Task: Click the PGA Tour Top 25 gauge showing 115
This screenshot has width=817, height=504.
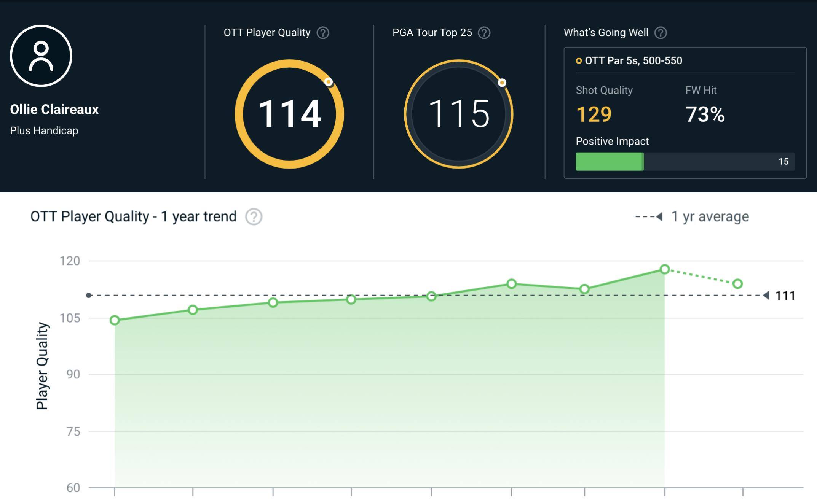Action: 458,114
